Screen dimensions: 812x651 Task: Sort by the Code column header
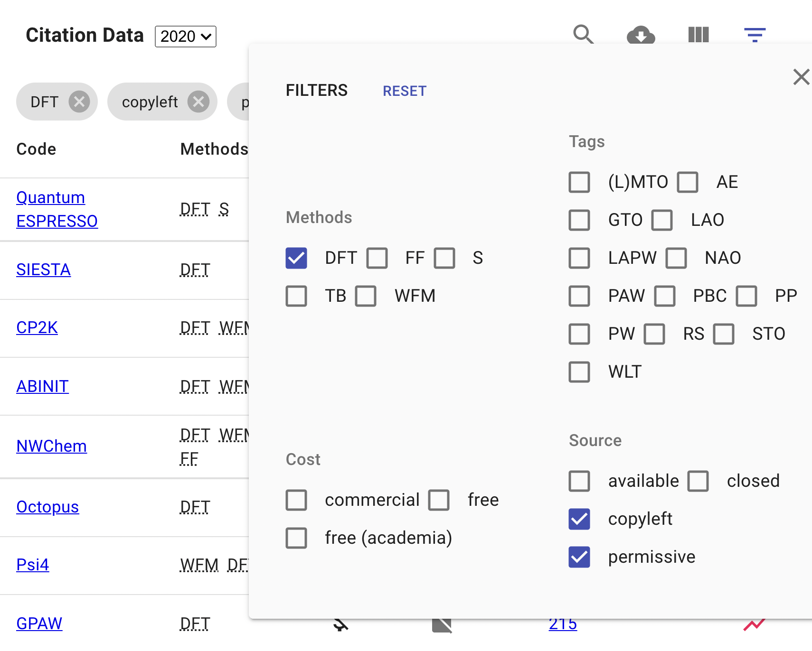point(36,149)
